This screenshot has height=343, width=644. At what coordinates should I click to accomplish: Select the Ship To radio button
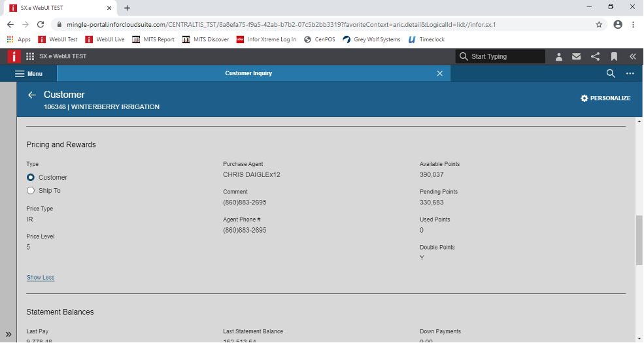pos(30,190)
